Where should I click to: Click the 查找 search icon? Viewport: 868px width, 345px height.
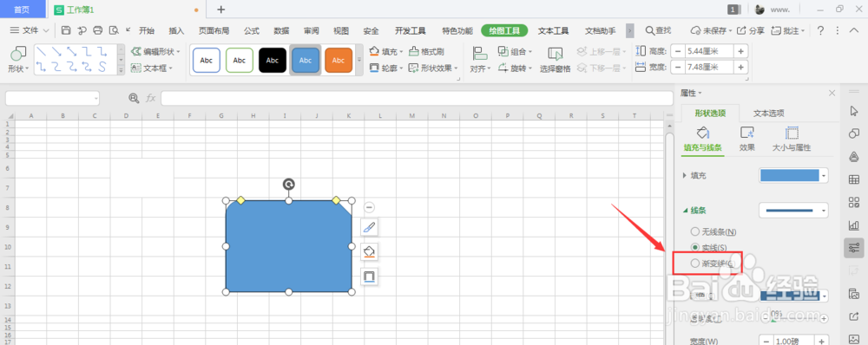[650, 30]
